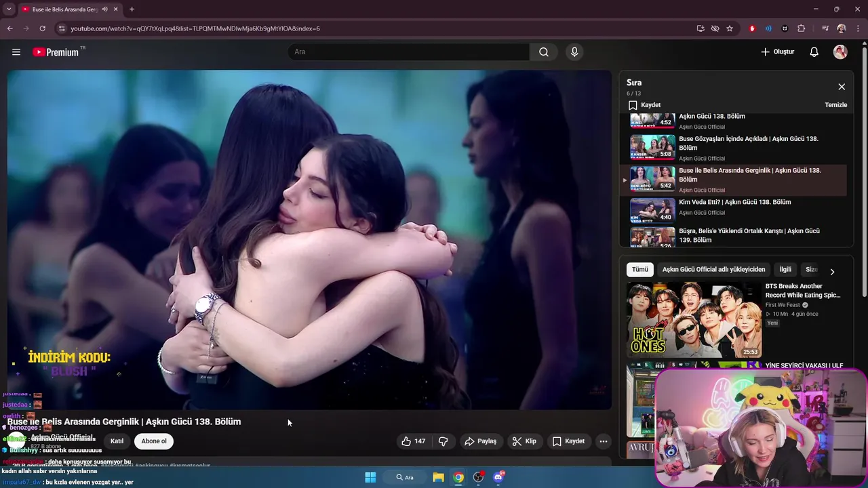Play queue item Buse Gözyaşları İçinde Açıkladı
This screenshot has width=868, height=488.
(734, 148)
